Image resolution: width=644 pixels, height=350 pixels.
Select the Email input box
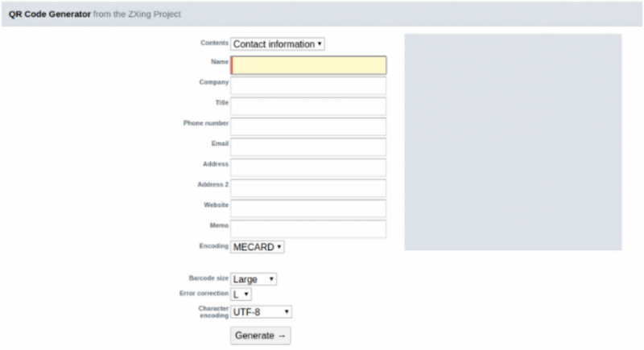[308, 147]
